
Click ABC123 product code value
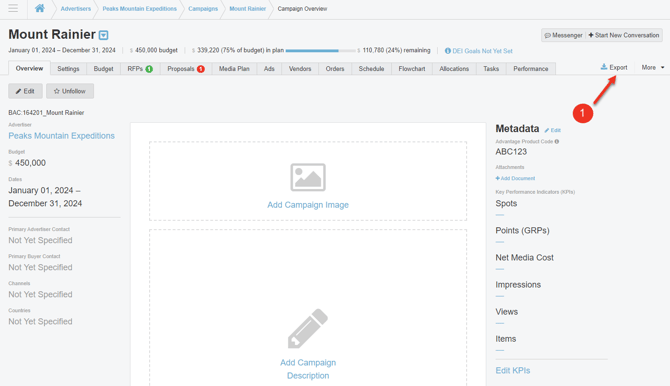(x=511, y=152)
